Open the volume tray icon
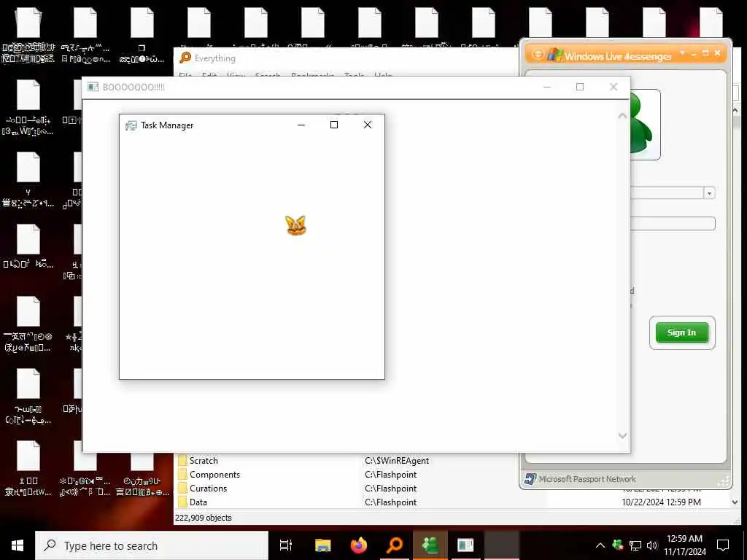Viewport: 747px width, 560px height. (652, 545)
